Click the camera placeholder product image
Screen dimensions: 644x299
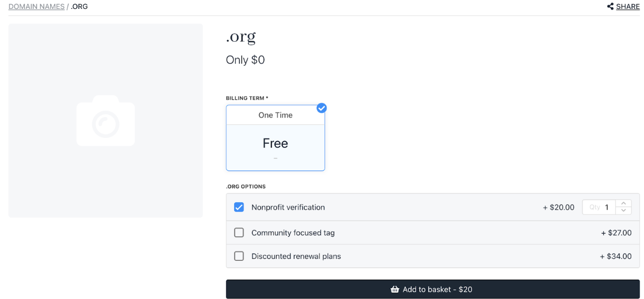pos(106,120)
